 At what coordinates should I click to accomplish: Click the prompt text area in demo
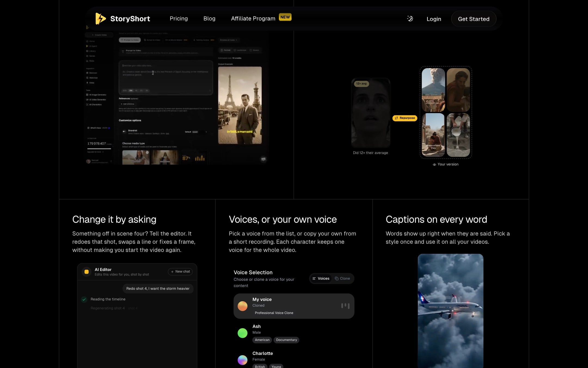tap(166, 78)
